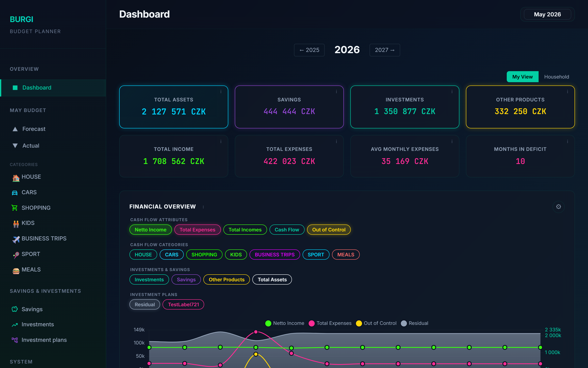Toggle the Total Expenses chart chip

pos(197,230)
